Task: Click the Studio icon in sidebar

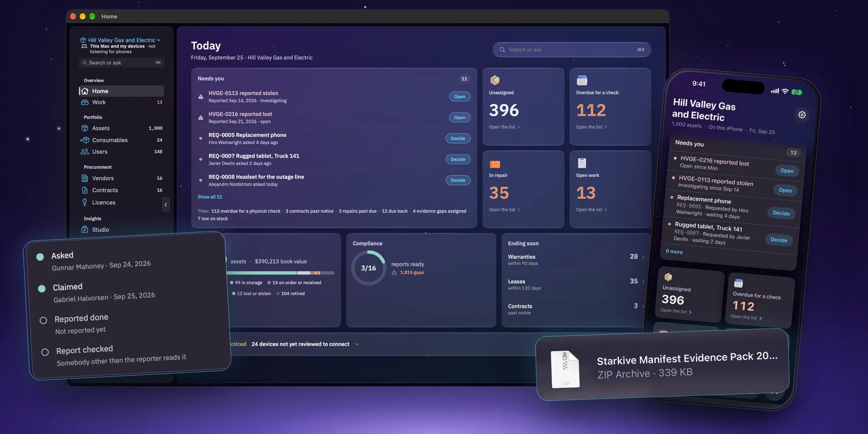Action: [x=85, y=230]
